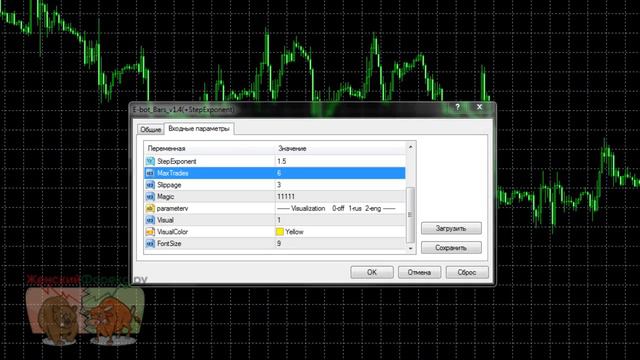This screenshot has width=640, height=360.
Task: Select the VisualColor variable name
Action: pos(172,231)
